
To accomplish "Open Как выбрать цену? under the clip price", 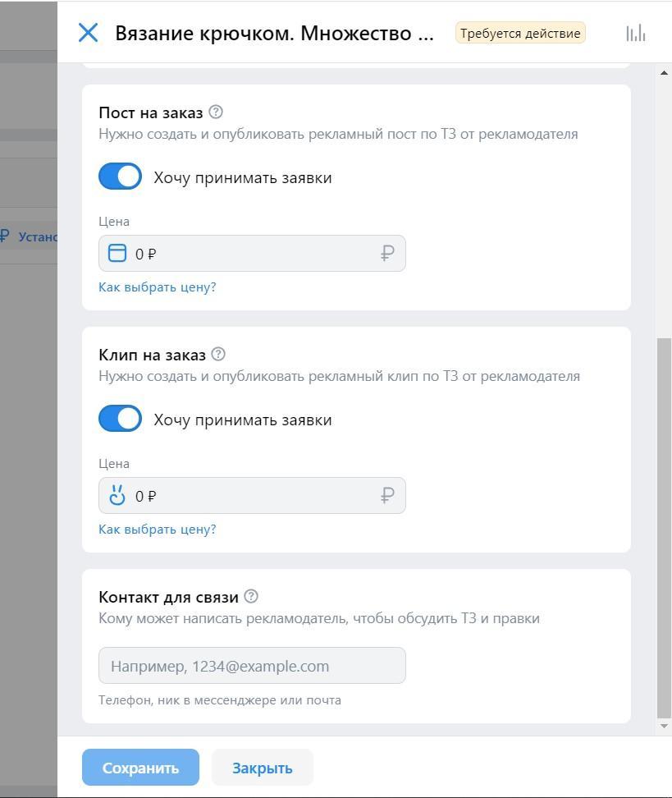I will pos(157,529).
